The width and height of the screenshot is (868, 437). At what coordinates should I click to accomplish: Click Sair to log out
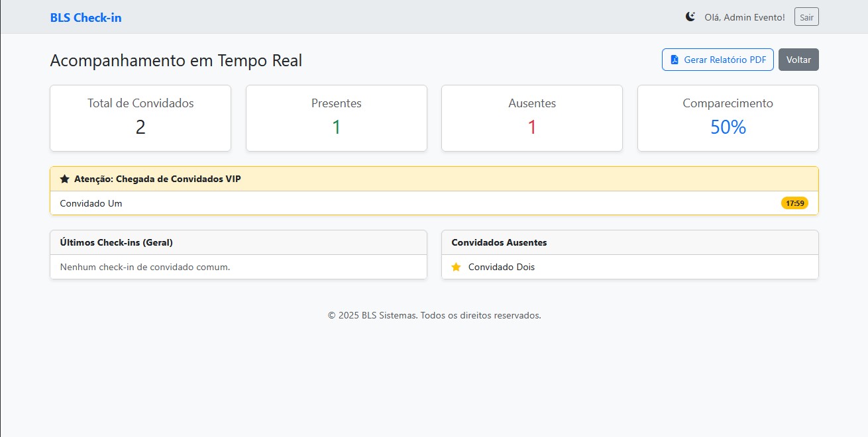pyautogui.click(x=806, y=17)
